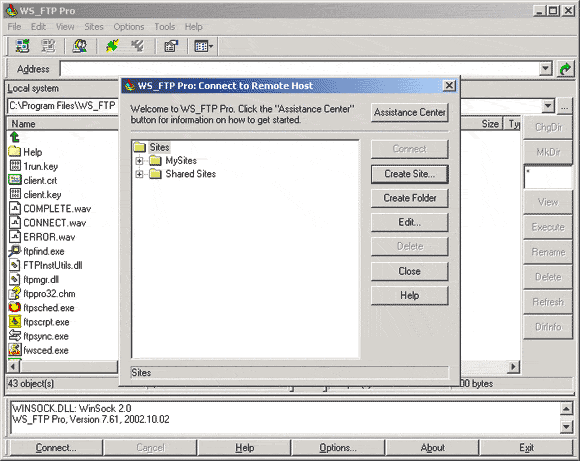Click the green transfer arrows toolbar icon

(x=112, y=46)
